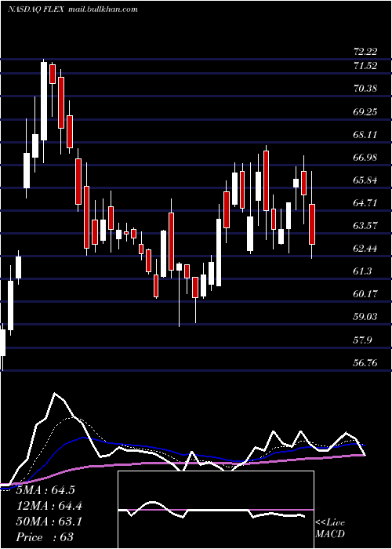
Task: Select the 60.17 price axis label
Action: tap(365, 294)
